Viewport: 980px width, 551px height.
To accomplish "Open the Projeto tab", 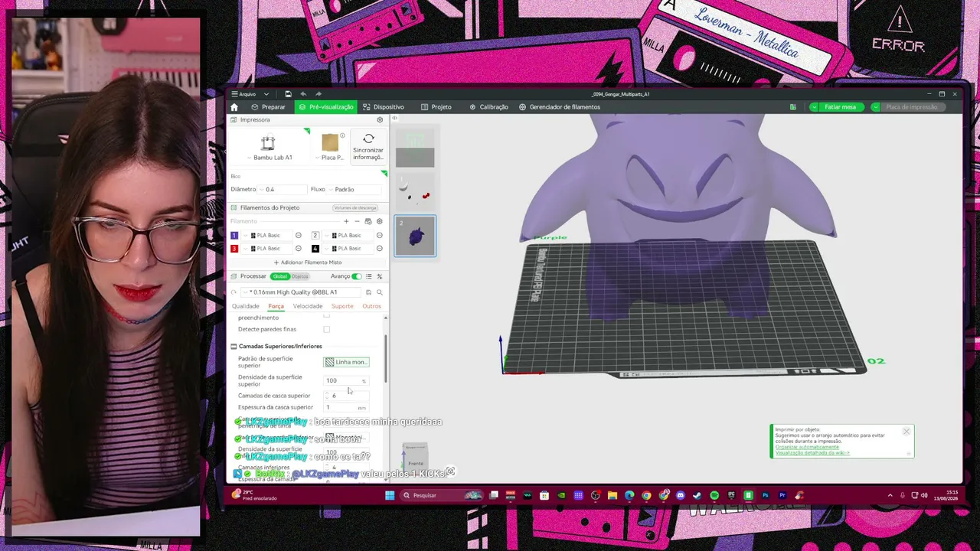I will (436, 107).
